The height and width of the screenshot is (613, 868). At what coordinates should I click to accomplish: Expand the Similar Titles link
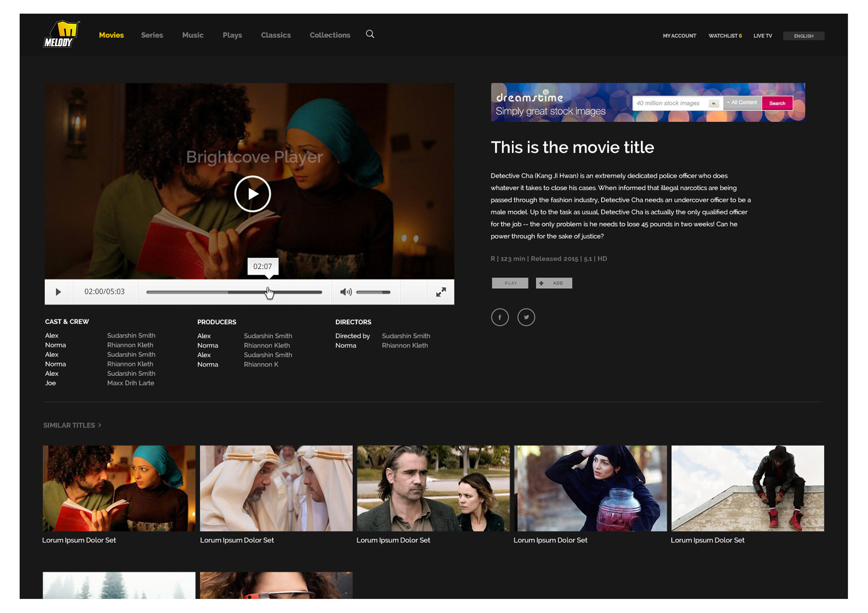pyautogui.click(x=72, y=425)
